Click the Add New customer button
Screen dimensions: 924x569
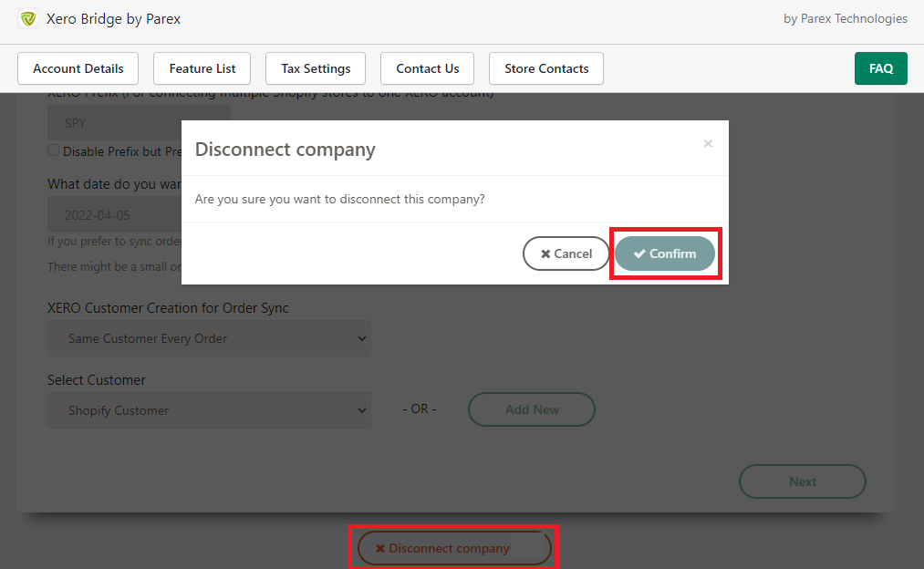(x=532, y=410)
